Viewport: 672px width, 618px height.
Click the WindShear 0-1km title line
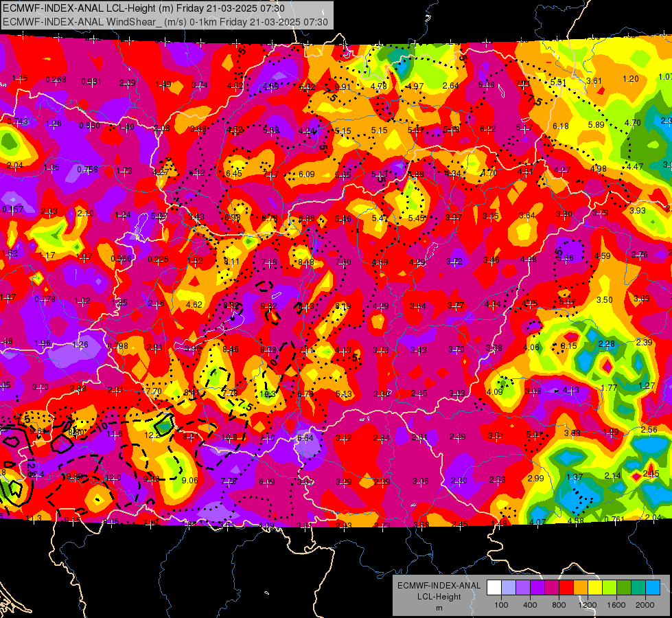165,22
